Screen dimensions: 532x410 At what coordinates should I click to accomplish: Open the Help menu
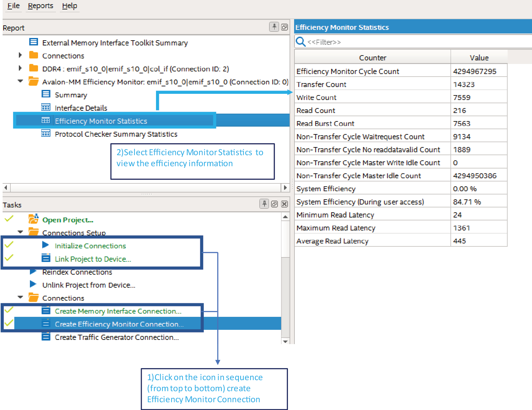click(x=70, y=6)
